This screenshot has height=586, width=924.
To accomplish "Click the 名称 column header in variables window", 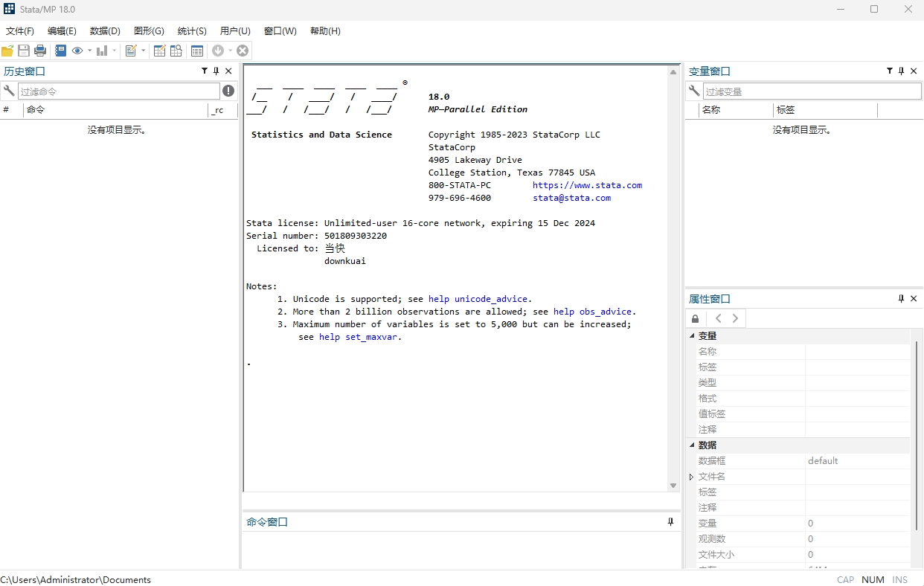I will click(x=737, y=110).
